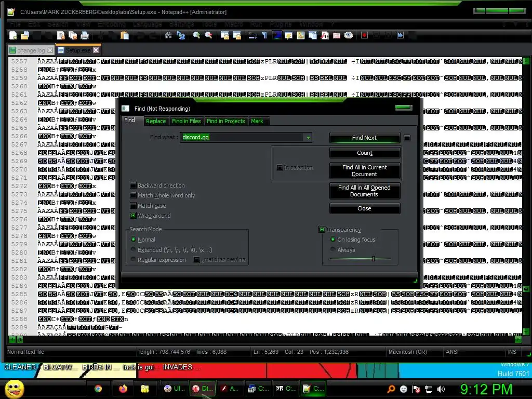This screenshot has height=399, width=532.
Task: Click vertical scrollbar up arrow in editor
Action: [526, 61]
